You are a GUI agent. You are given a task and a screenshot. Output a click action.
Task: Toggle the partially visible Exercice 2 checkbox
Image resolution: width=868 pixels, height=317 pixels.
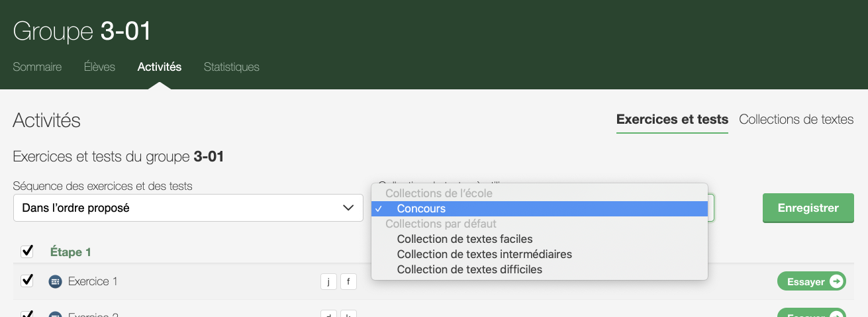pos(27,314)
